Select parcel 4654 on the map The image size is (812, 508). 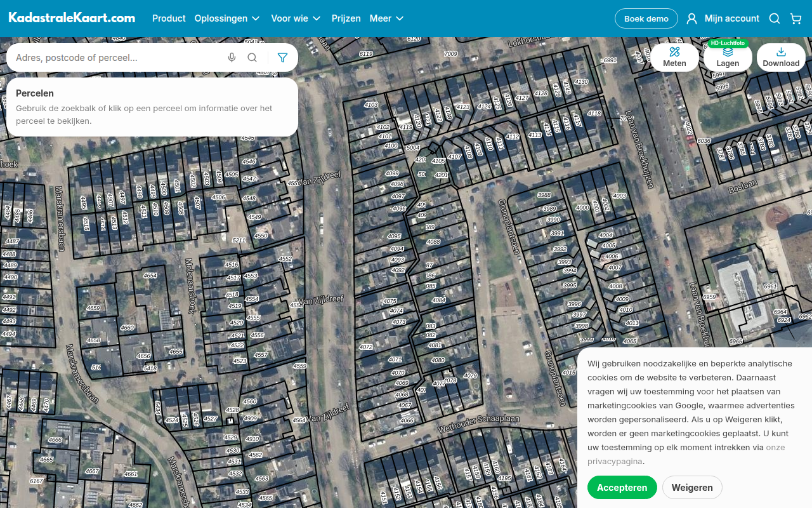point(150,276)
